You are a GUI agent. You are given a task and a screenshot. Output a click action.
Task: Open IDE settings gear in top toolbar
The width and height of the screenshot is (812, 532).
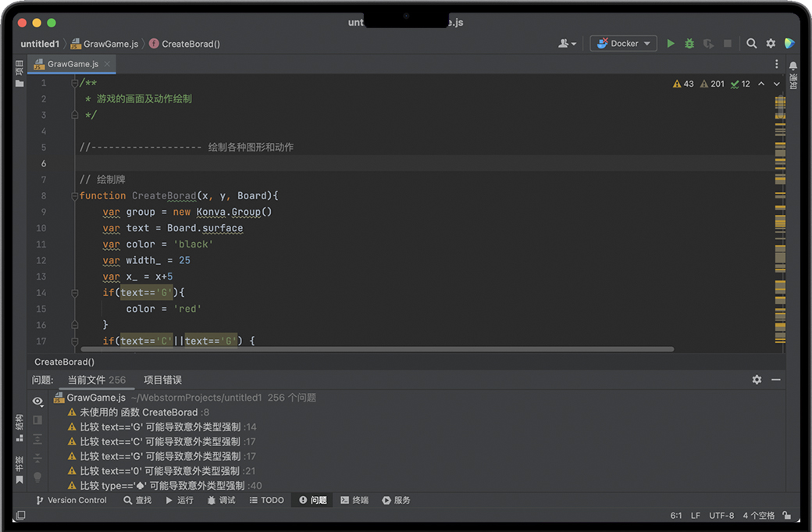771,44
